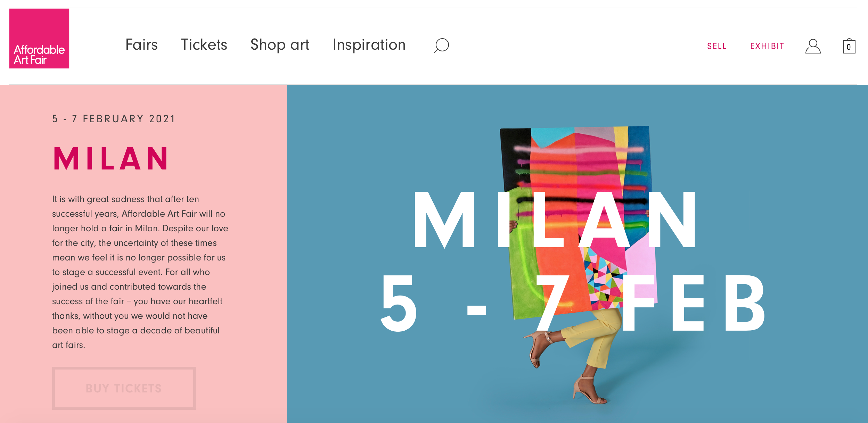Open the Tickets menu item
This screenshot has height=423, width=868.
(204, 45)
